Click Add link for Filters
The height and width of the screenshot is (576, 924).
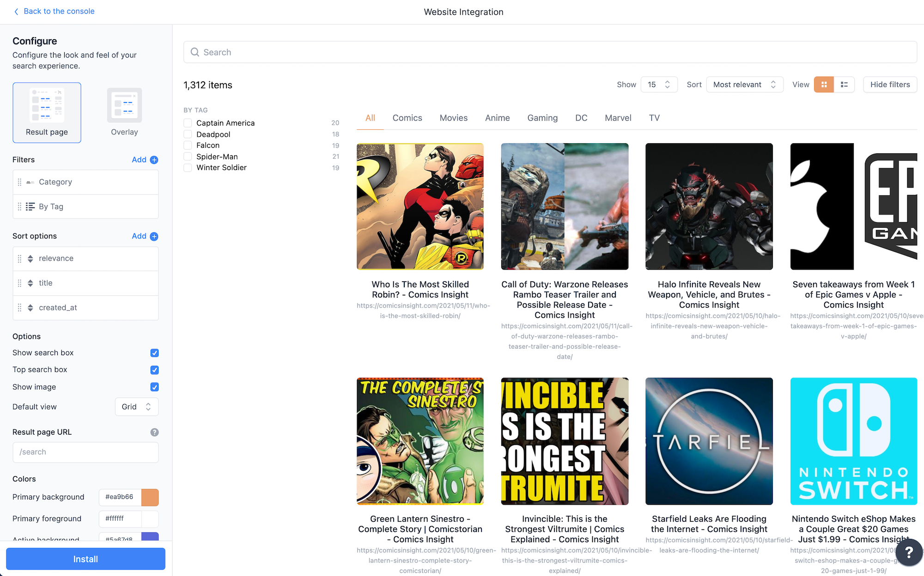click(139, 160)
